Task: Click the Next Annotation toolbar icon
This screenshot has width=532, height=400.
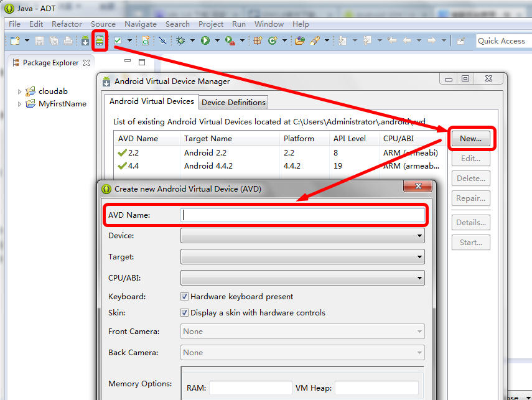Action: 342,40
